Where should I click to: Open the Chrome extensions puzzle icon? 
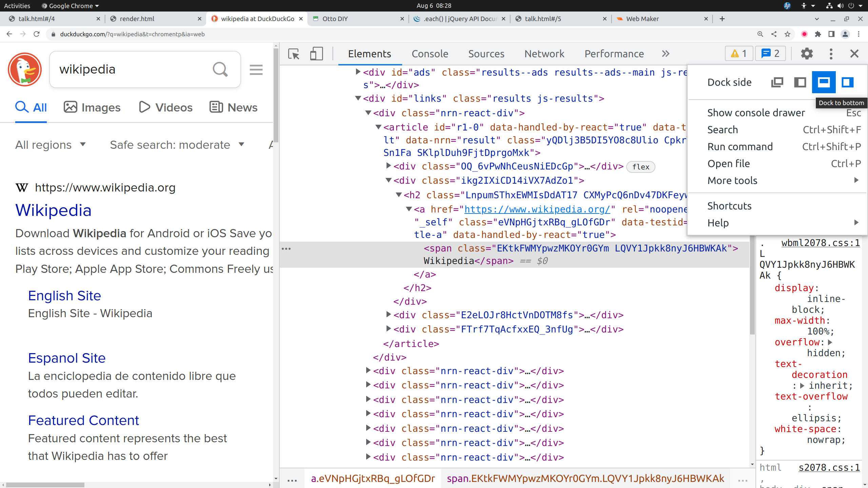click(818, 34)
